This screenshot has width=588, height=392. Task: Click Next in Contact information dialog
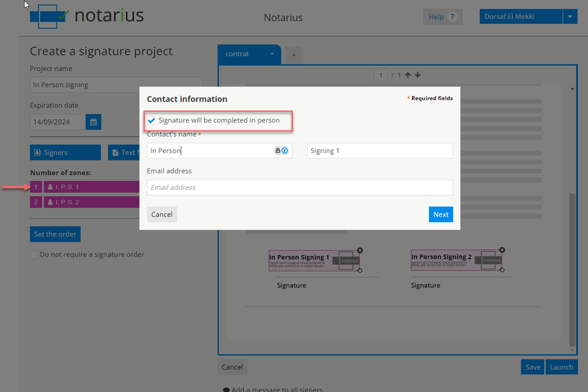click(x=440, y=215)
